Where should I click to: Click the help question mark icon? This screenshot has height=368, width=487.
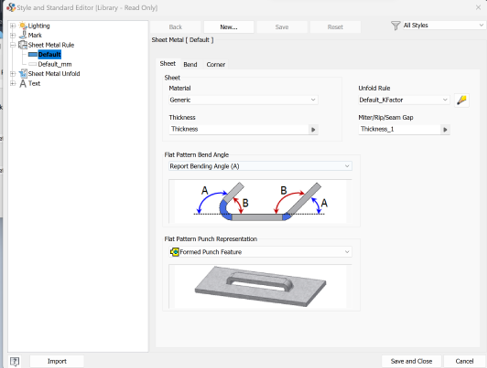[14, 361]
